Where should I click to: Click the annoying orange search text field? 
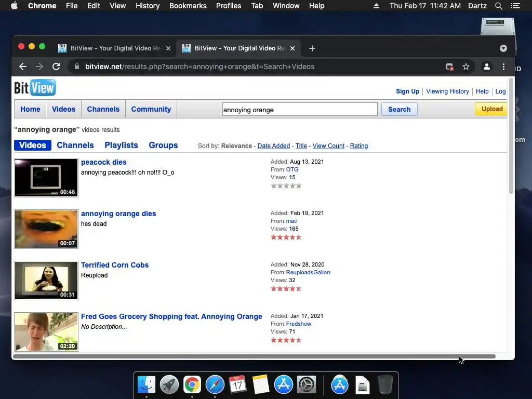pos(300,109)
